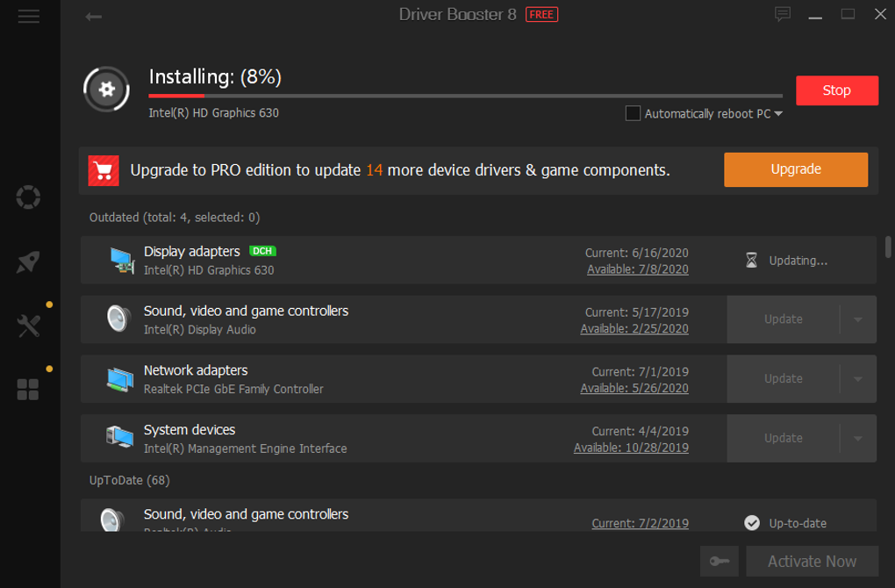895x588 pixels.
Task: Click the driver list vertical scrollbar
Action: [888, 247]
